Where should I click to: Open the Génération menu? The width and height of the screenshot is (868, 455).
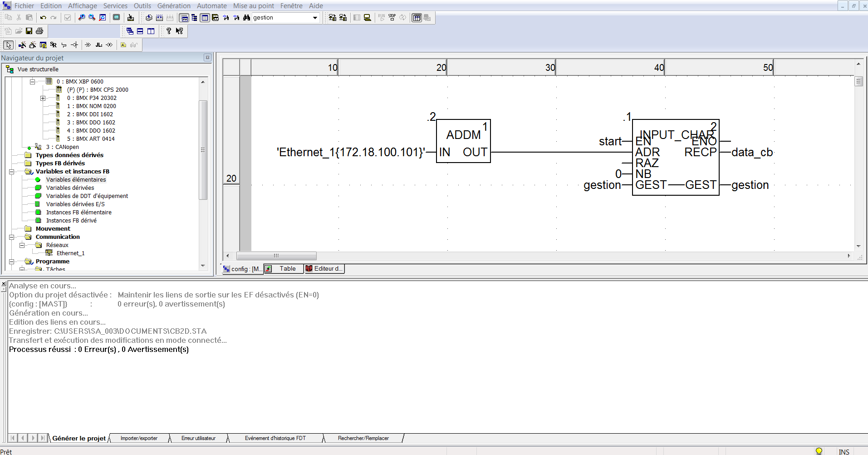tap(174, 6)
